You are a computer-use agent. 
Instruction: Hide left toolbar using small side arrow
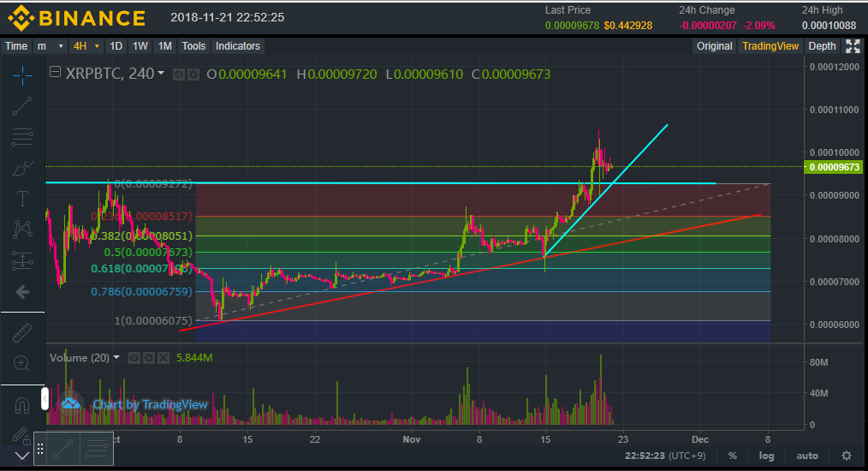pyautogui.click(x=45, y=398)
